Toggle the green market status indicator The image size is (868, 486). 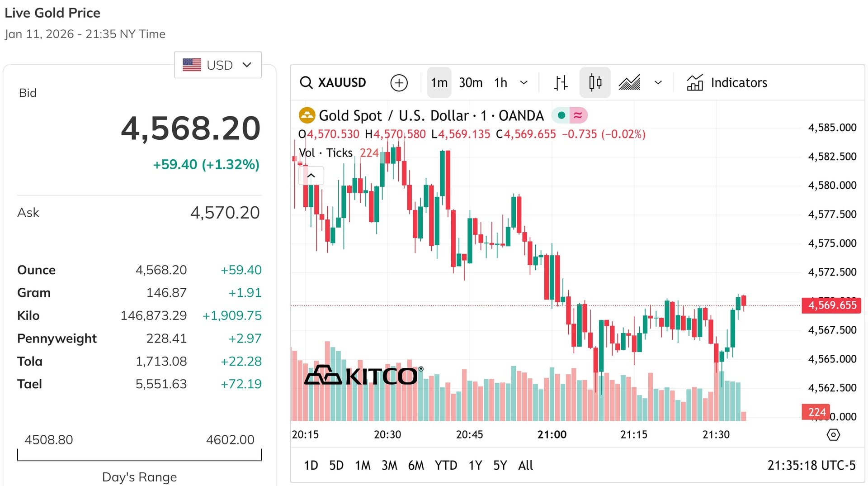pos(561,115)
